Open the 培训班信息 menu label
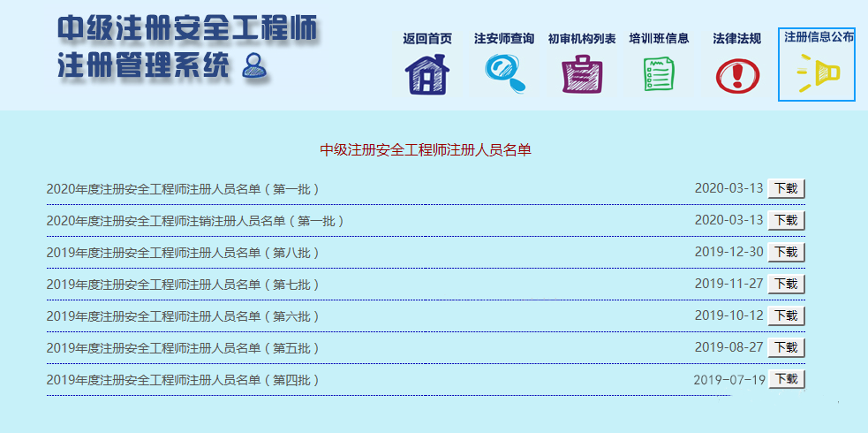The height and width of the screenshot is (433, 868). (x=659, y=38)
